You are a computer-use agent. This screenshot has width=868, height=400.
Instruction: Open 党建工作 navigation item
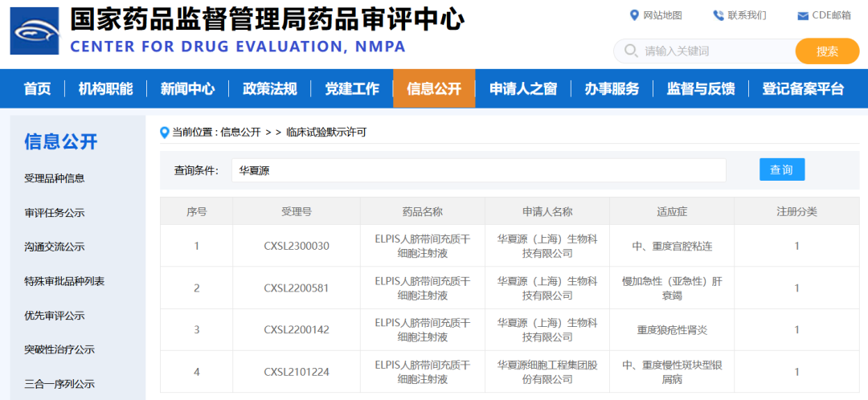pyautogui.click(x=352, y=88)
